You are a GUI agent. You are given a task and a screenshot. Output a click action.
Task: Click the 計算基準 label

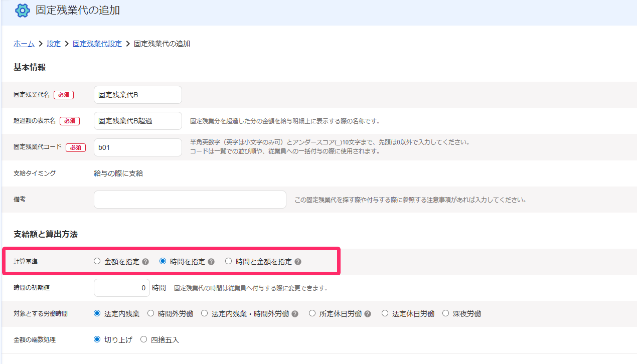coord(27,262)
